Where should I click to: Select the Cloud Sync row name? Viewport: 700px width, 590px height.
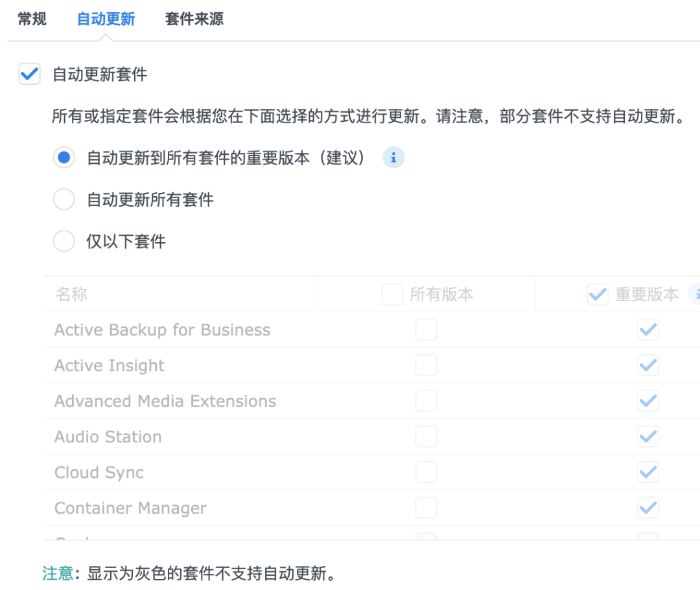click(x=99, y=472)
